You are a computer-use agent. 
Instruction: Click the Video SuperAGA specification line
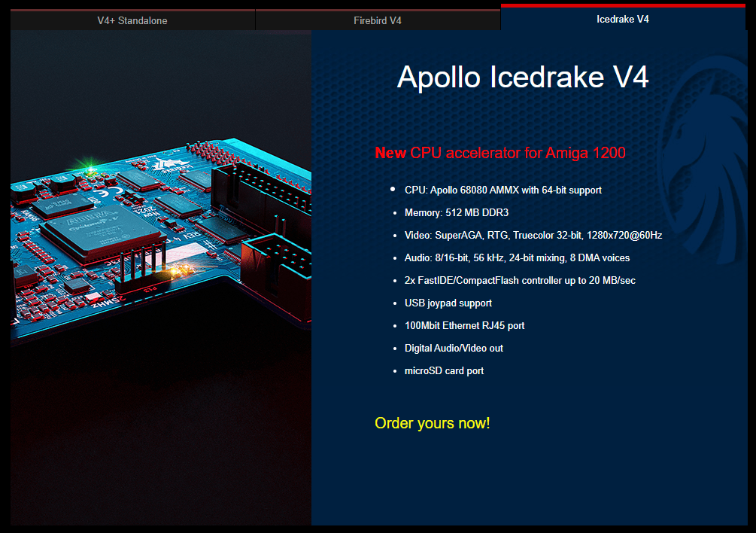pos(533,236)
